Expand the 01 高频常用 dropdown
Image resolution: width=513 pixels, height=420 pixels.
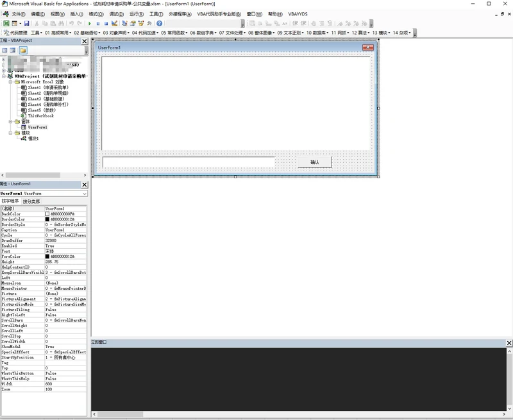click(x=58, y=33)
